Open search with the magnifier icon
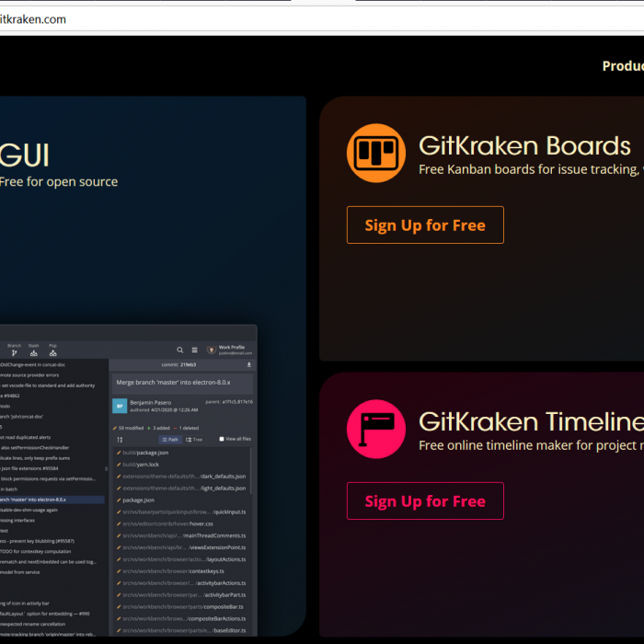The height and width of the screenshot is (644, 644). pyautogui.click(x=180, y=350)
